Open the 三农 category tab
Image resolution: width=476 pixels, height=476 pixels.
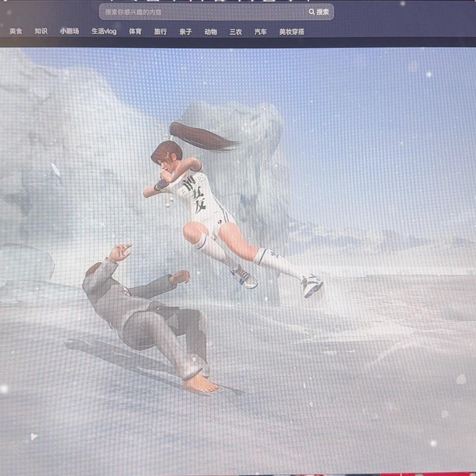click(x=235, y=31)
